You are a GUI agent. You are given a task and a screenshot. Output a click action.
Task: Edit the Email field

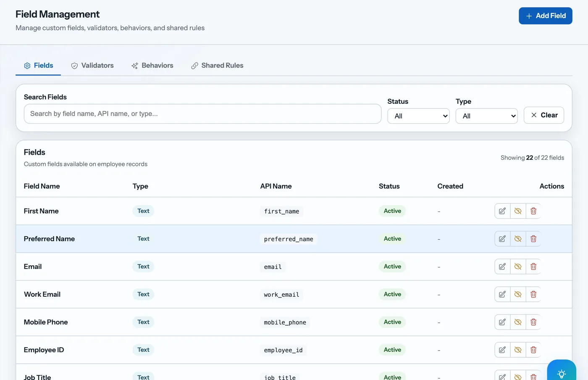point(502,267)
